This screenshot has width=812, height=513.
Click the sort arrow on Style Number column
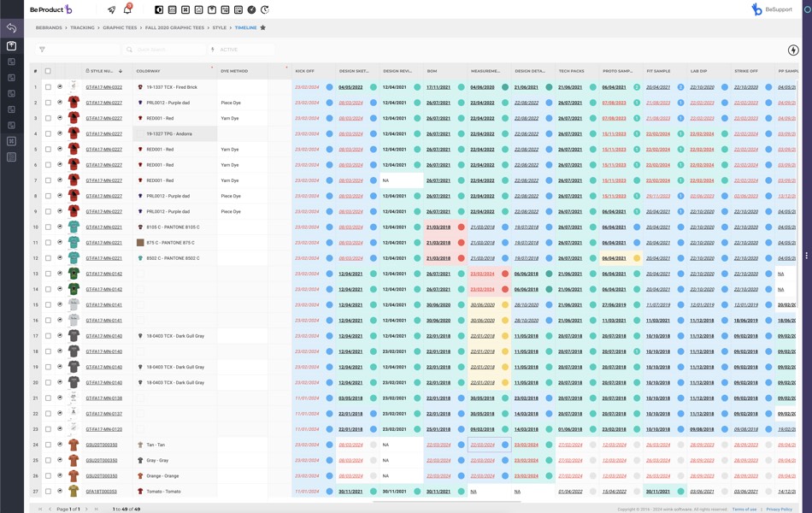point(121,71)
